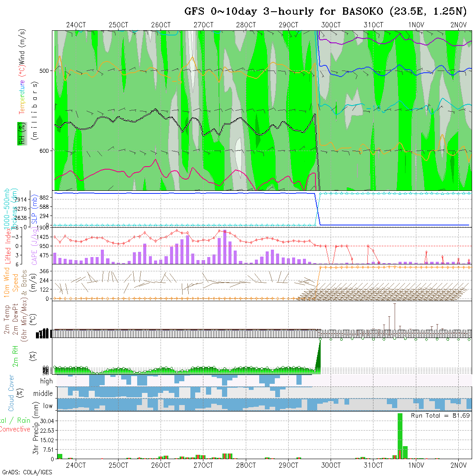The image size is (476, 476).
Task: Click the Cloud Cover axis label
Action: click(x=11, y=393)
